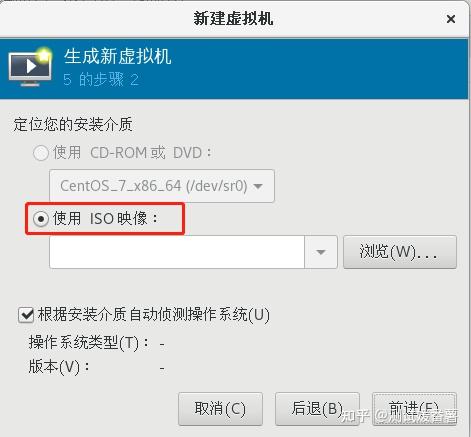Select the 使用 CD-ROM 或 DVD radio button
Image resolution: width=471 pixels, height=437 pixels.
coord(41,153)
